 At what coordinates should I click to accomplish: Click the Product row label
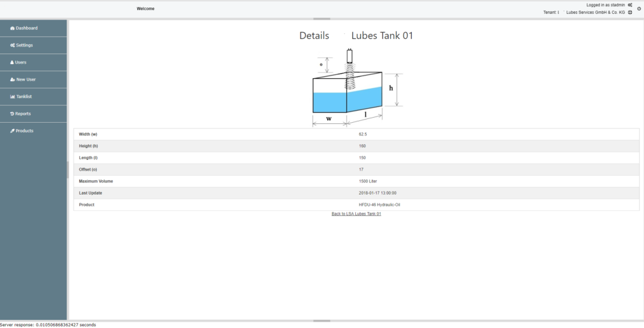tap(87, 205)
